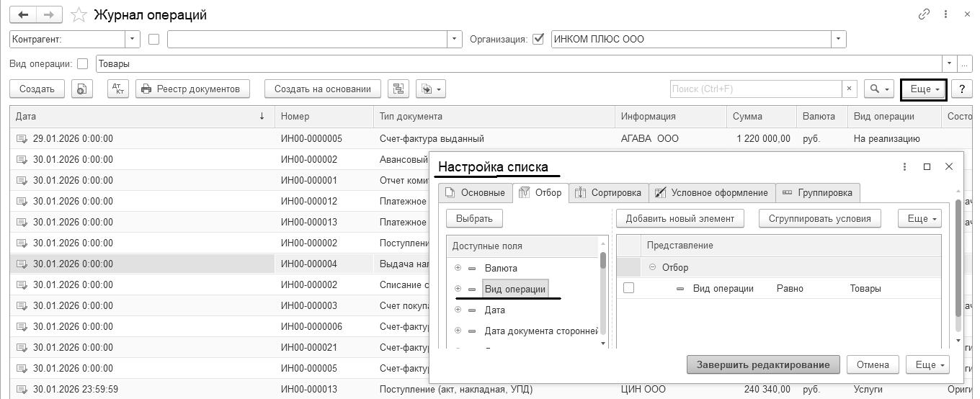Click the ellipsis button at the Вид операции field
This screenshot has width=980, height=399.
pos(964,63)
